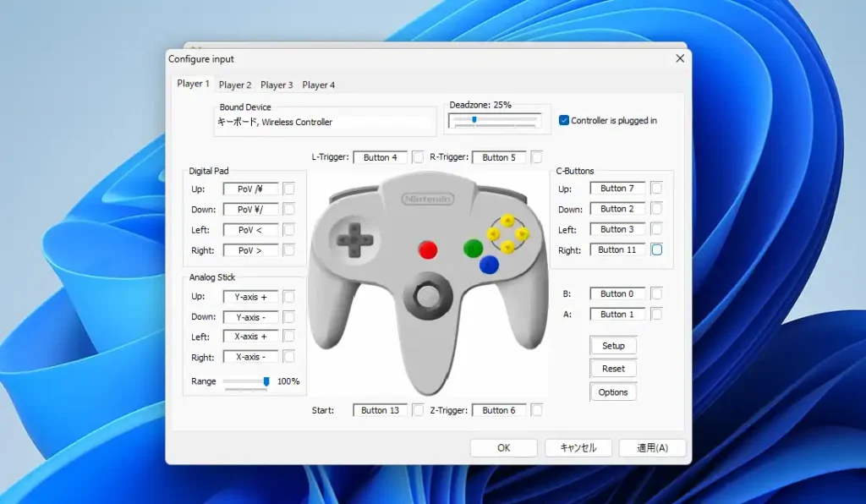Image resolution: width=866 pixels, height=504 pixels.
Task: Click the red B button on the controller graphic
Action: (x=428, y=249)
